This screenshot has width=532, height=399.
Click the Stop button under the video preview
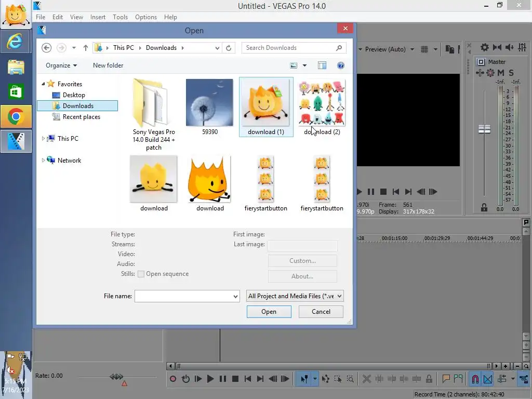point(383,192)
